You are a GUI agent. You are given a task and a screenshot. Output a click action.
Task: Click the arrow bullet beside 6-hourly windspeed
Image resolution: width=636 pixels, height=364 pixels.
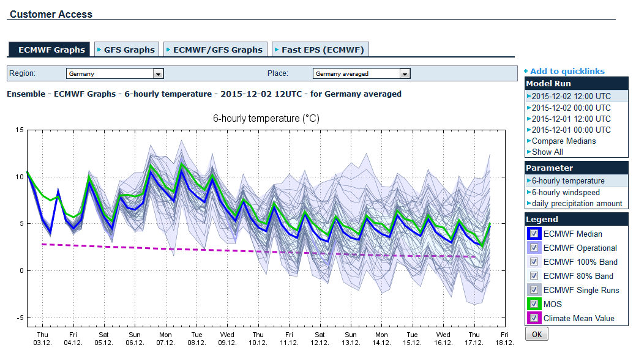pos(529,192)
